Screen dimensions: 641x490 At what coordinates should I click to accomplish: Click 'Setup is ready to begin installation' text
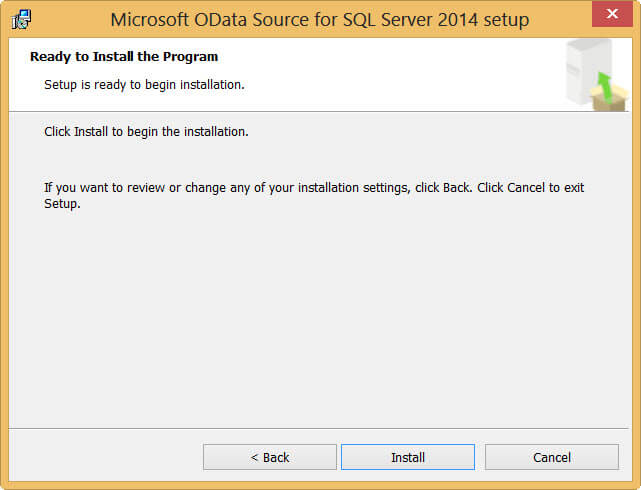[x=144, y=84]
